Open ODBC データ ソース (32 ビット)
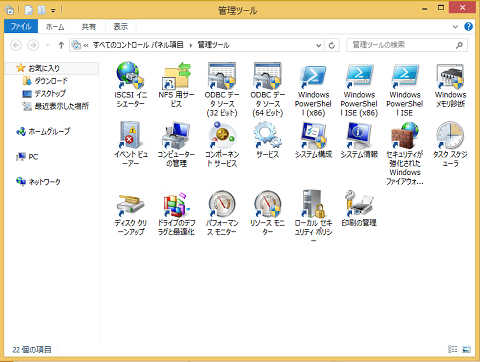Viewport: 480px width, 362px height. [x=222, y=89]
